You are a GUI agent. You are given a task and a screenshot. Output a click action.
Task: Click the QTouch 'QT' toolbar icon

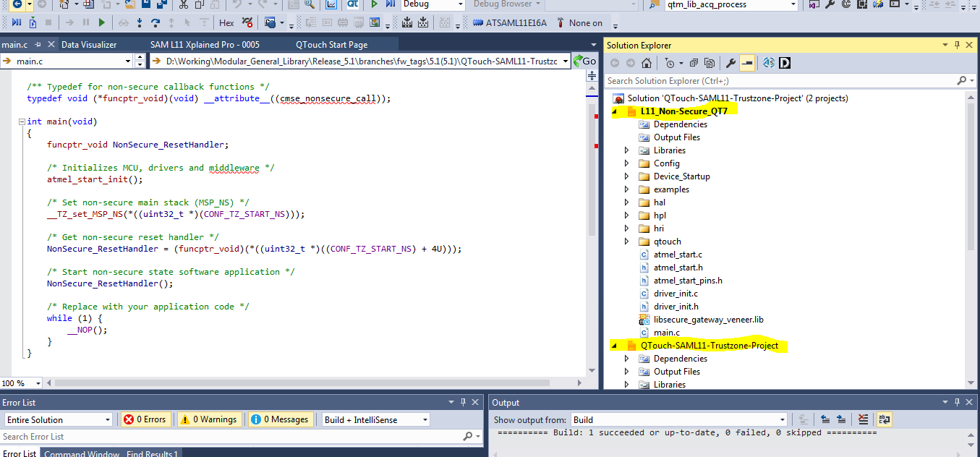[353, 4]
